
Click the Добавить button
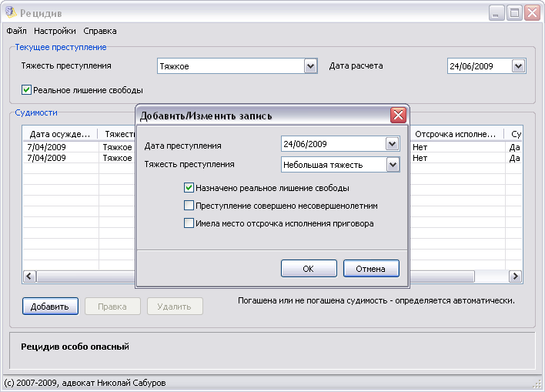click(x=50, y=307)
